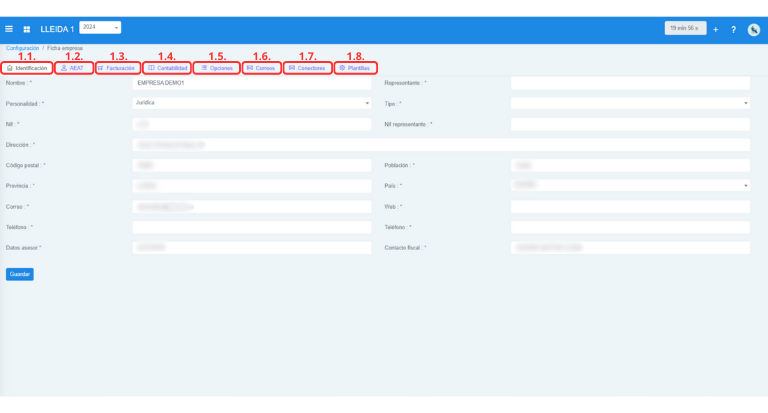Image resolution: width=768 pixels, height=413 pixels.
Task: Click the session timer badge
Action: [685, 28]
